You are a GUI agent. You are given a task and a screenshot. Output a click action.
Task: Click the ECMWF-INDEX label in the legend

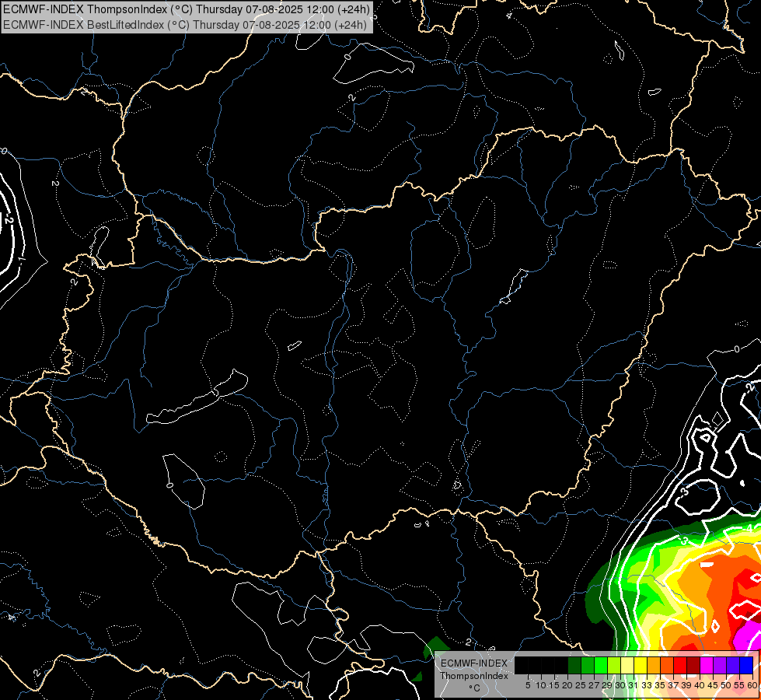click(474, 663)
